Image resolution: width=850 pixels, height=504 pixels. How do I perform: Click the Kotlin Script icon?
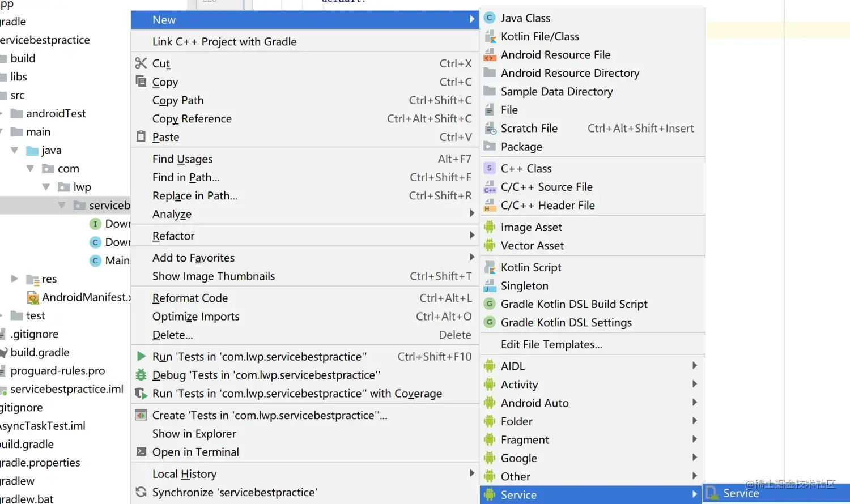[490, 267]
